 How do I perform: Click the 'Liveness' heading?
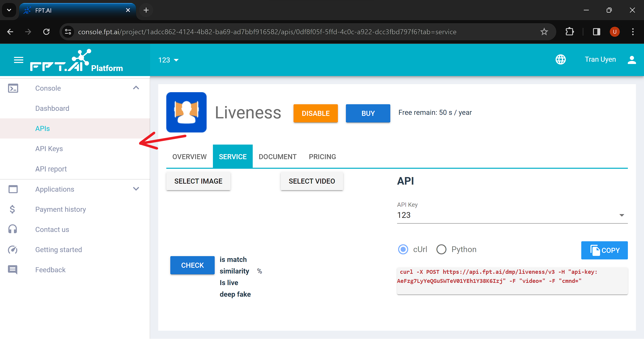(248, 113)
